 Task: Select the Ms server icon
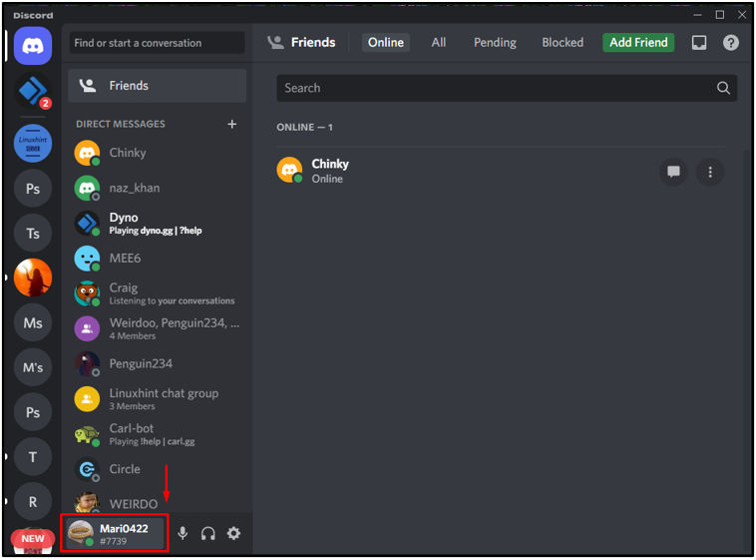pyautogui.click(x=33, y=322)
